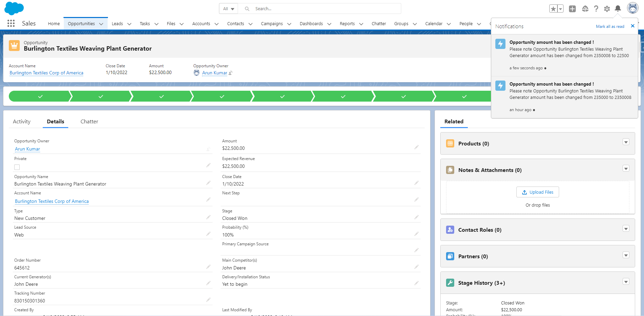Screen dimensions: 644x316
Task: Edit the Main Competitor(s) pencil icon
Action: (417, 267)
